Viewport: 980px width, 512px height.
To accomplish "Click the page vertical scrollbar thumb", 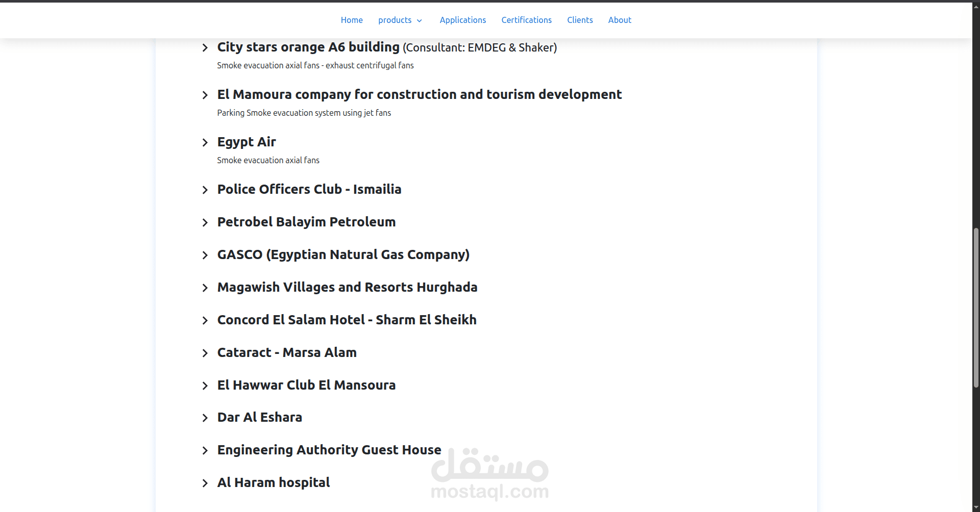I will [x=976, y=308].
